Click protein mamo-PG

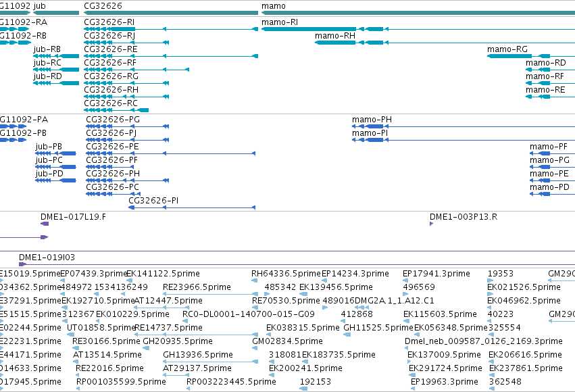(550, 160)
